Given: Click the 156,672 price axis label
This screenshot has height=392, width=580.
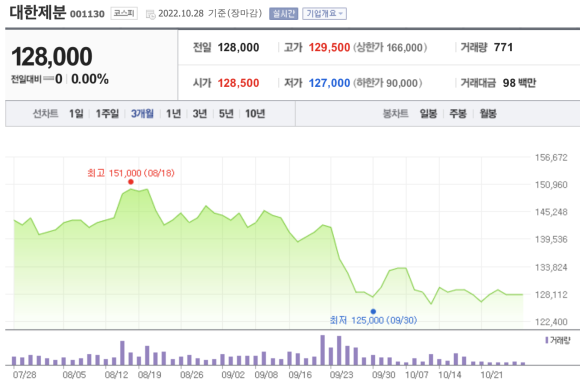Looking at the screenshot, I should pos(551,158).
